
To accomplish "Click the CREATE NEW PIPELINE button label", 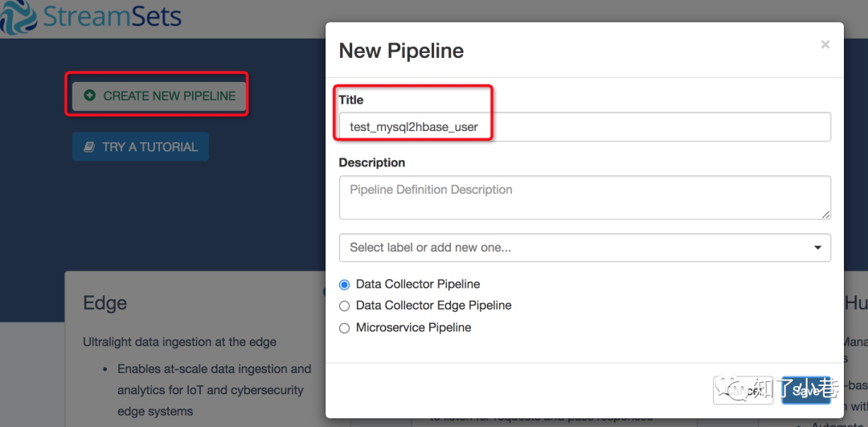I will pyautogui.click(x=169, y=96).
